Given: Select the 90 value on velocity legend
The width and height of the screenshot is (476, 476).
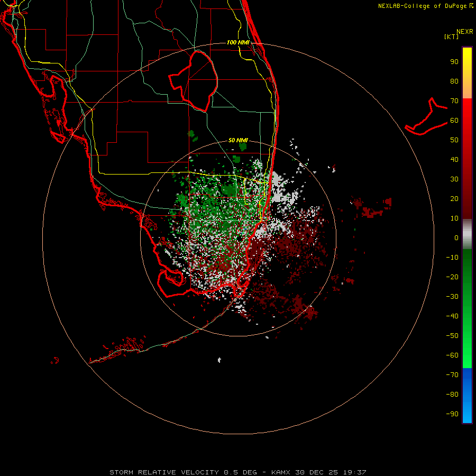Looking at the screenshot, I should [454, 62].
